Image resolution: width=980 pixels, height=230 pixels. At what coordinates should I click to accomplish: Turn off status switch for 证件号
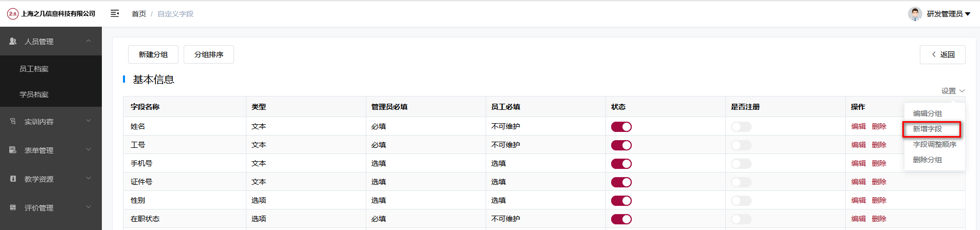pos(621,182)
